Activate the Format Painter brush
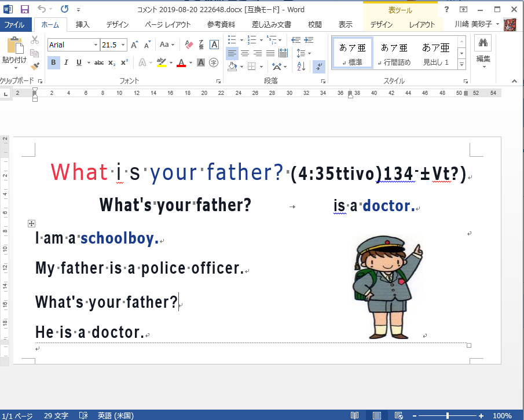Image resolution: width=524 pixels, height=420 pixels. pos(34,66)
